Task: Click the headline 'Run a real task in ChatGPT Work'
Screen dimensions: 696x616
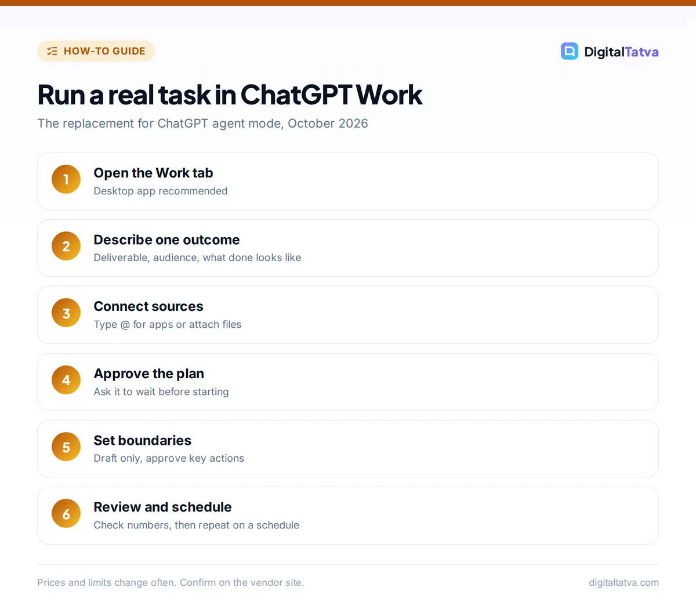Action: tap(230, 95)
